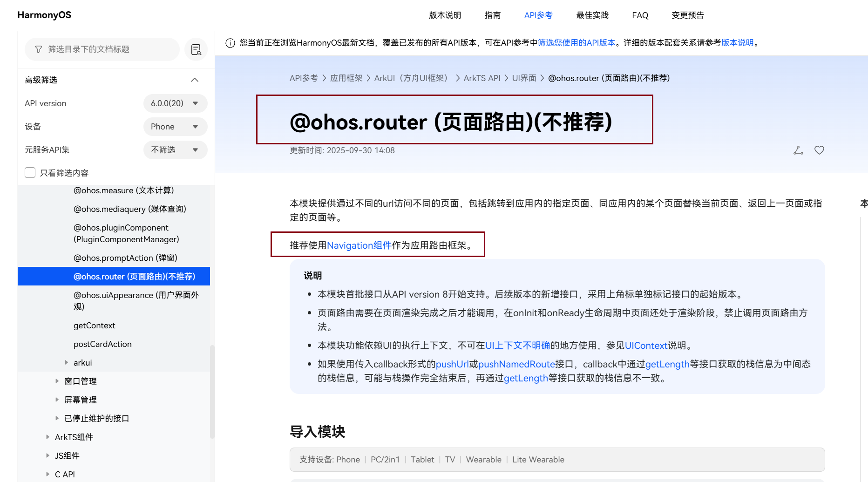Expand the 窗口管理 tree node

click(57, 381)
